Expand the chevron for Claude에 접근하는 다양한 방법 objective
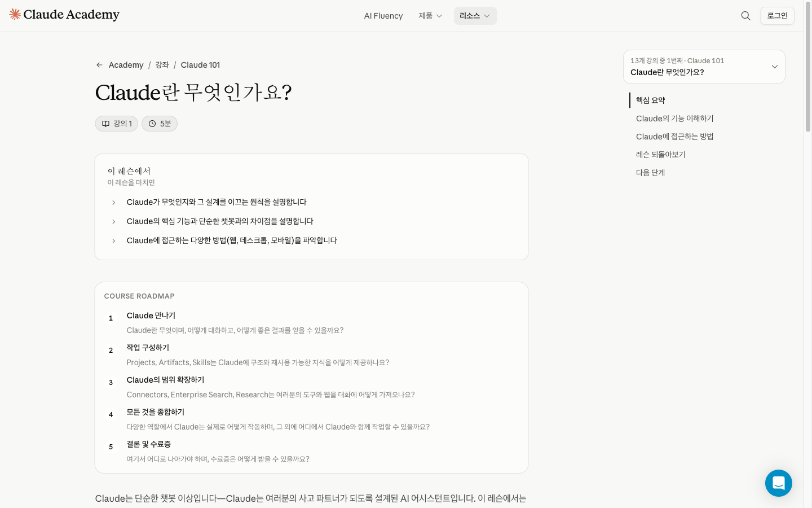Image resolution: width=812 pixels, height=508 pixels. (113, 241)
